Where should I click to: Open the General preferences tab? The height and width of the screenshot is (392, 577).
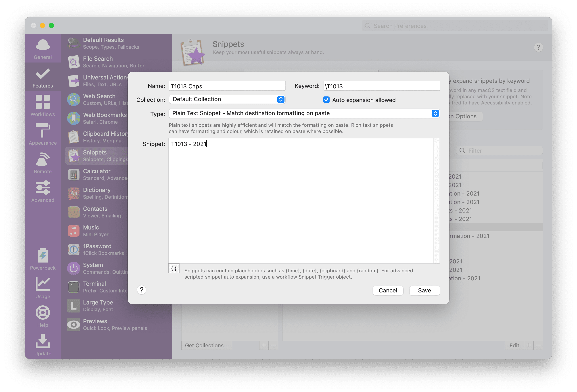pyautogui.click(x=43, y=49)
